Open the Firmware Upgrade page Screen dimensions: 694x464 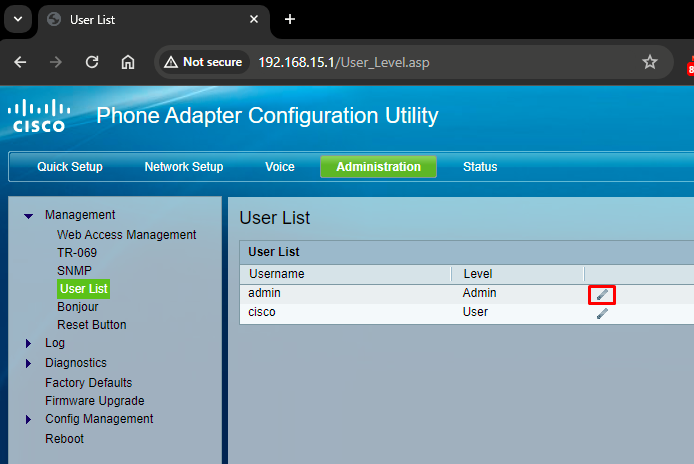[x=95, y=401]
